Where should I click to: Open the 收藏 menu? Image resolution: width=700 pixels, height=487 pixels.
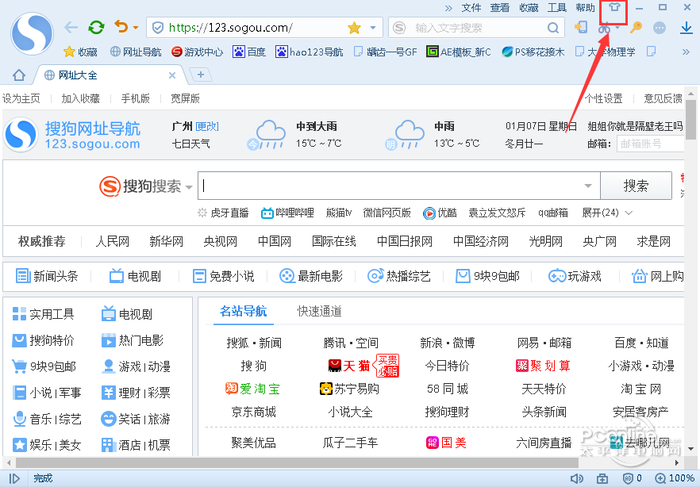pyautogui.click(x=529, y=8)
